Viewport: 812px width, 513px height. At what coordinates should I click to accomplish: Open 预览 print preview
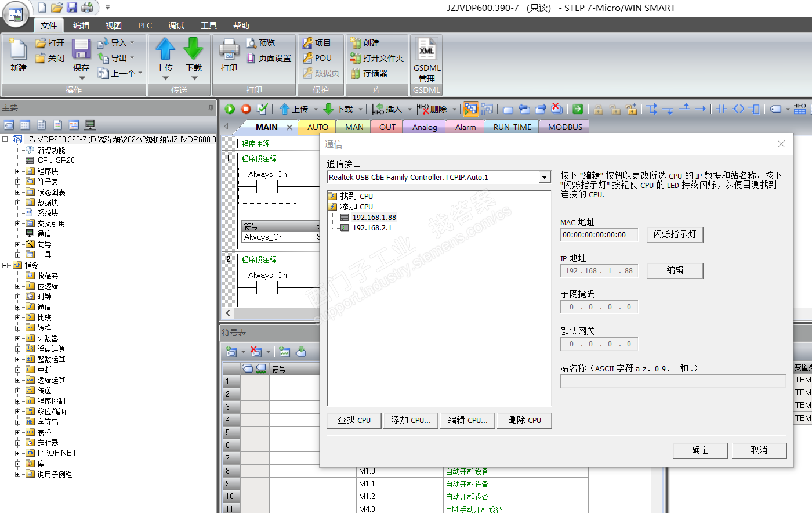coord(261,43)
